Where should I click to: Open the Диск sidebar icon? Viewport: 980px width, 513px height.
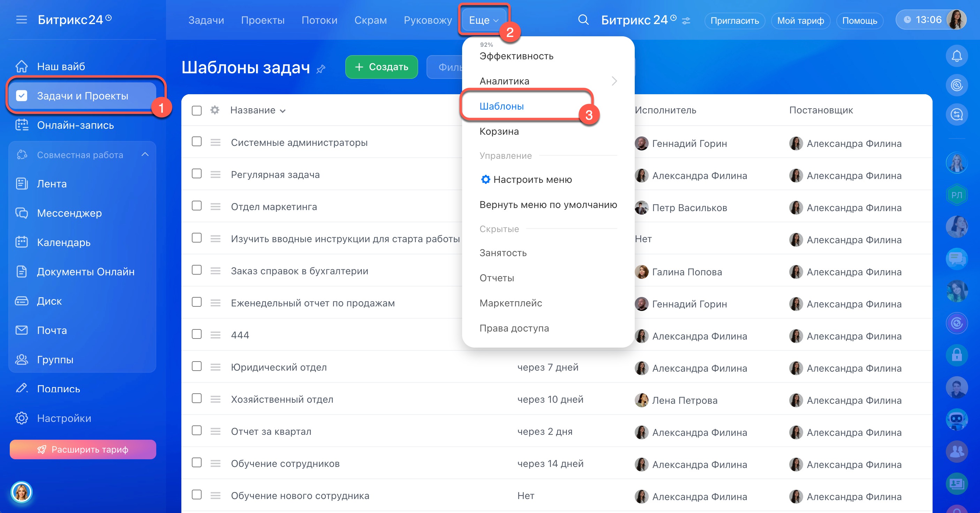click(22, 301)
